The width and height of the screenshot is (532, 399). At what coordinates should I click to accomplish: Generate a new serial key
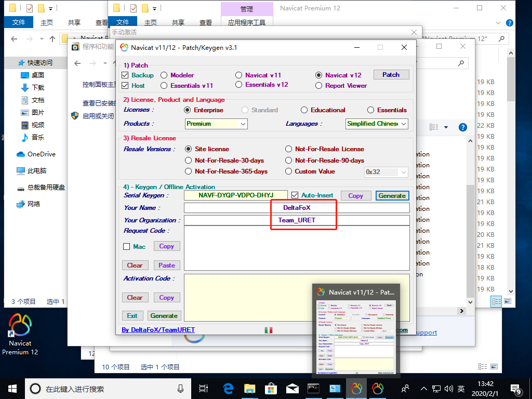point(392,196)
